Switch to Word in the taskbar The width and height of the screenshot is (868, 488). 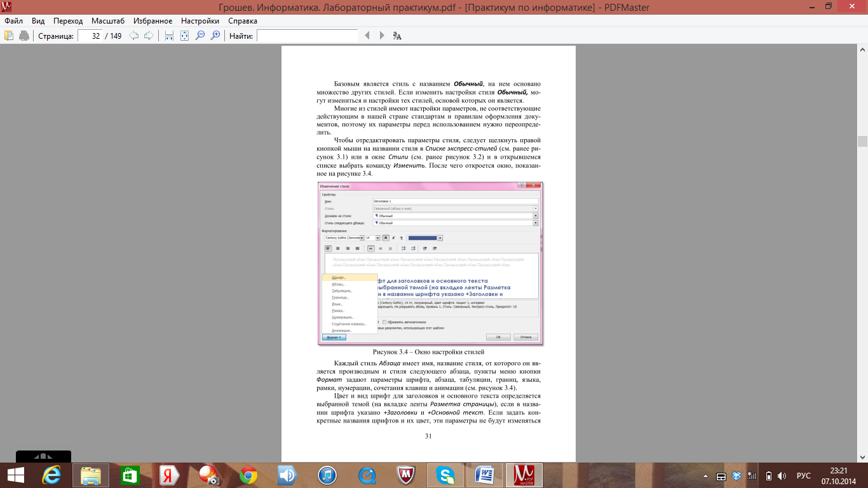pyautogui.click(x=485, y=475)
